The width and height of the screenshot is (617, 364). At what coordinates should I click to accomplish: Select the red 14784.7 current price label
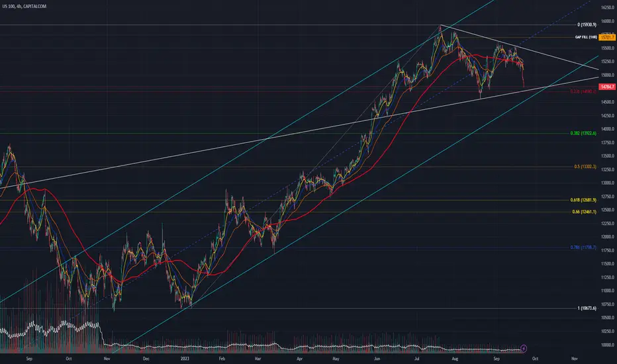point(607,87)
